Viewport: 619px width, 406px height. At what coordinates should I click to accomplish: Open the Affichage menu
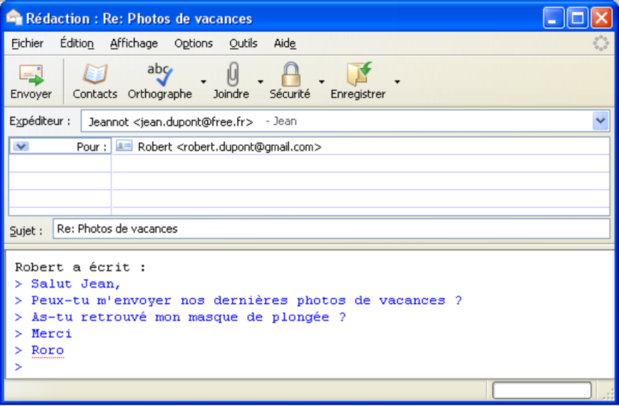coord(133,44)
